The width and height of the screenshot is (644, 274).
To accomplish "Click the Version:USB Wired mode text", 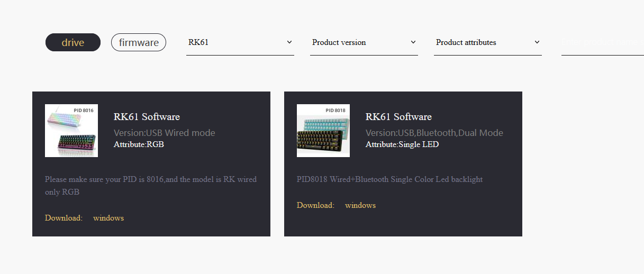I will (x=165, y=133).
